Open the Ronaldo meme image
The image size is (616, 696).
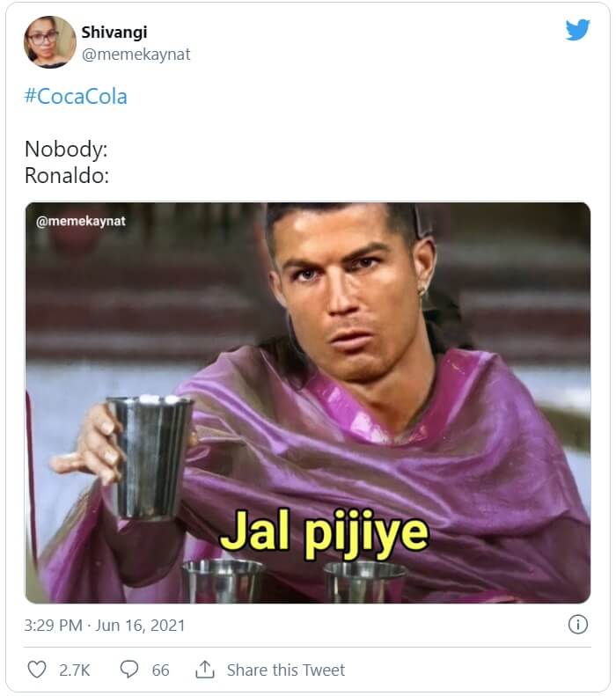307,403
